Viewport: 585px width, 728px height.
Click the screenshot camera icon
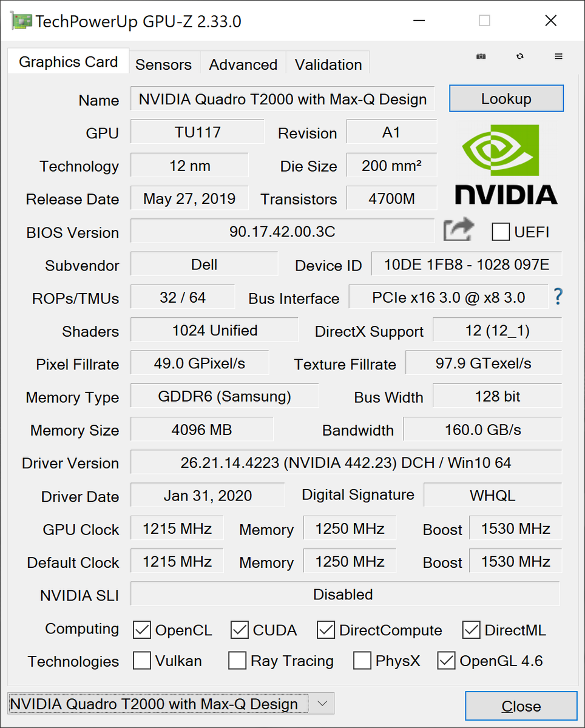[481, 56]
